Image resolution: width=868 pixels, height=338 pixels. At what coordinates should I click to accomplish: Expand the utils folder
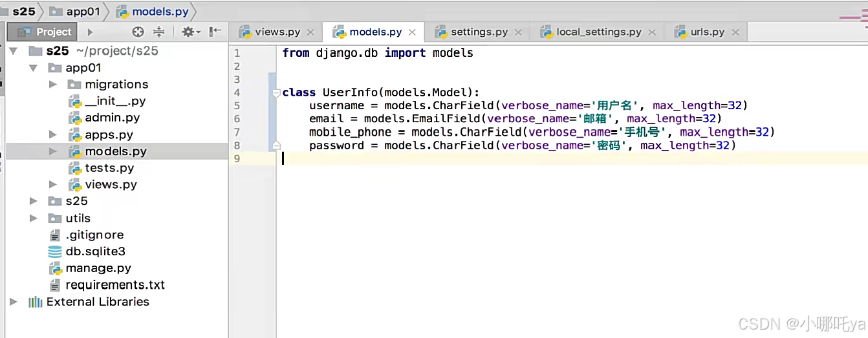34,218
